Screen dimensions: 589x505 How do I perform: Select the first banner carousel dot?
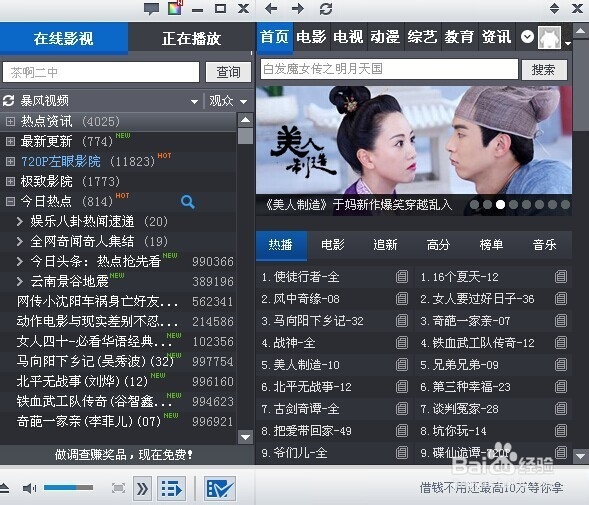474,204
